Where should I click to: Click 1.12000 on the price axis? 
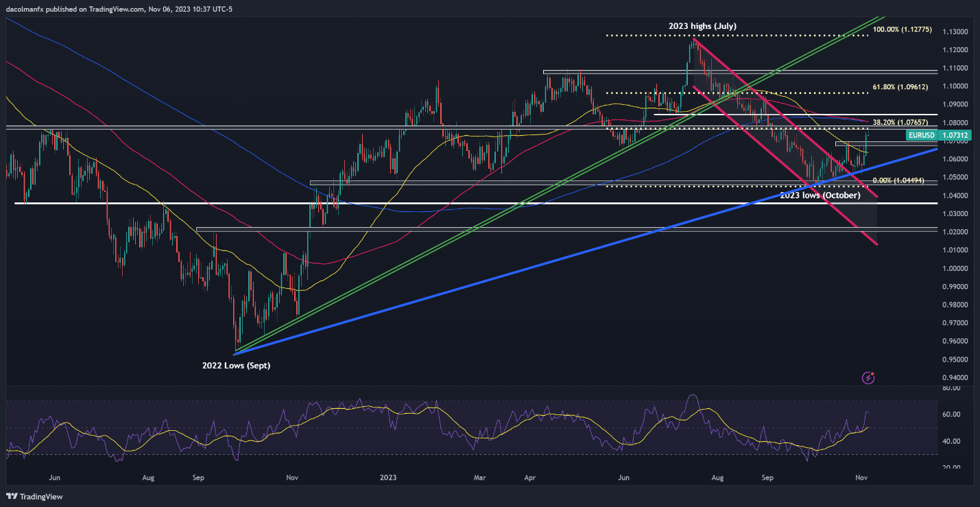[x=957, y=50]
